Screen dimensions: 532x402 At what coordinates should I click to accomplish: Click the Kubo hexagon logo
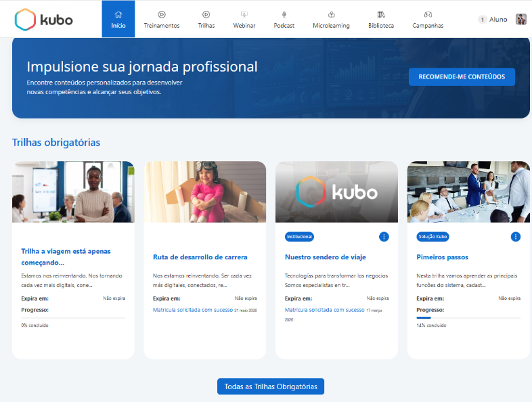[25, 20]
